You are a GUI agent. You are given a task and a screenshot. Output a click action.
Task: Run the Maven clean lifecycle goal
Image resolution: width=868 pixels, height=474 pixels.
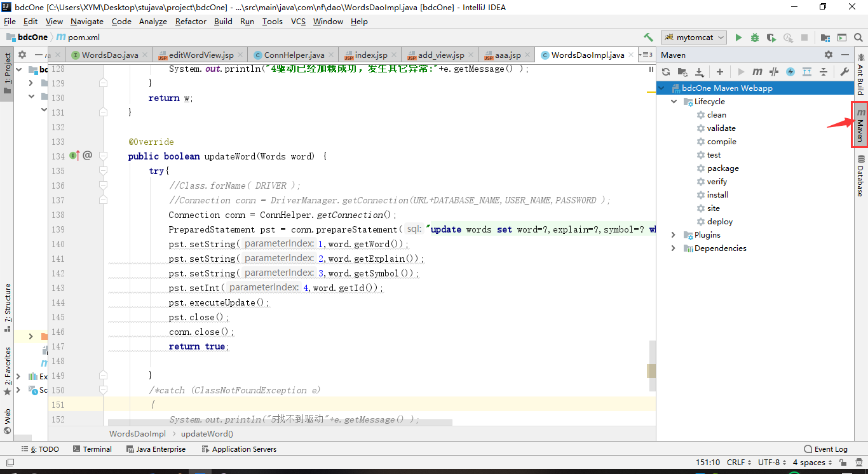coord(716,115)
